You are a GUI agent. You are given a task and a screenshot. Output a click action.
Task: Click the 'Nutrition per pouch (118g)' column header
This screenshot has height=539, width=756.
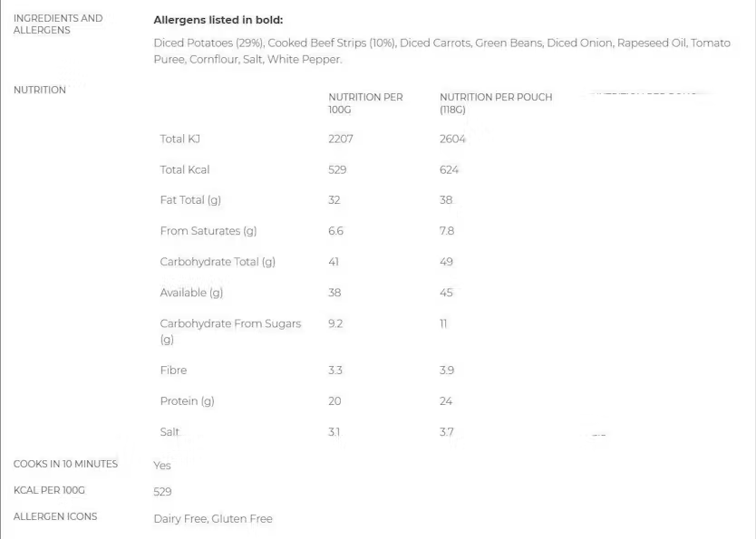point(496,103)
